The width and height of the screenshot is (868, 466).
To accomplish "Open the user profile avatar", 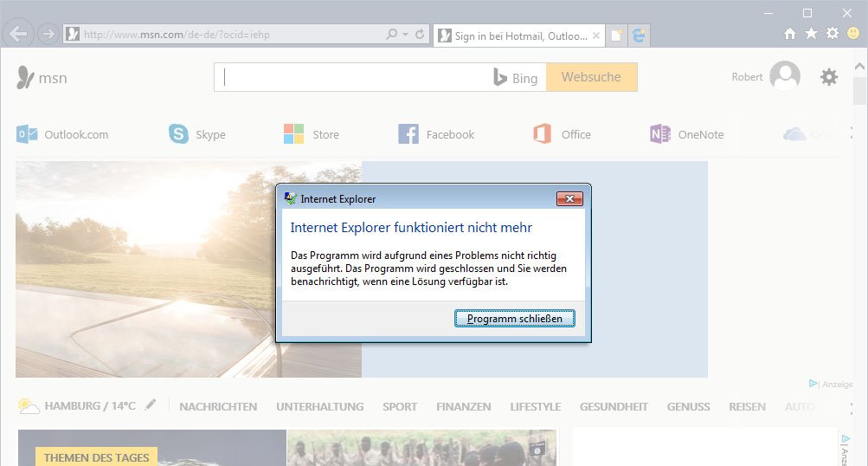I will pyautogui.click(x=785, y=76).
